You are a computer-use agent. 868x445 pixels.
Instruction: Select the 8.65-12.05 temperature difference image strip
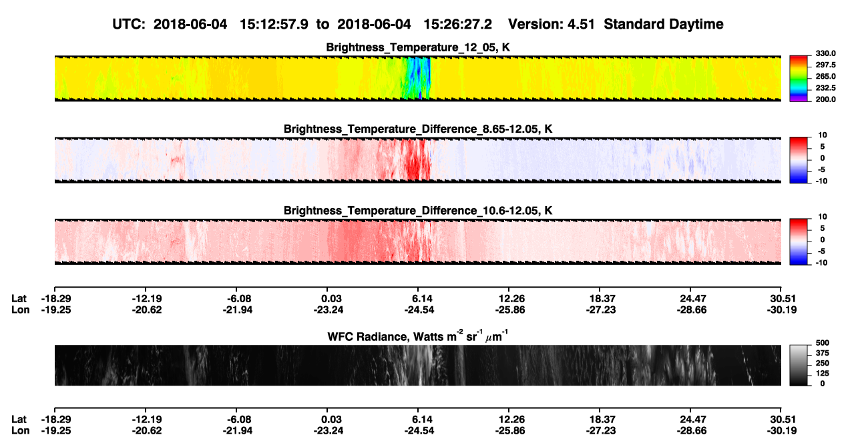pyautogui.click(x=417, y=160)
